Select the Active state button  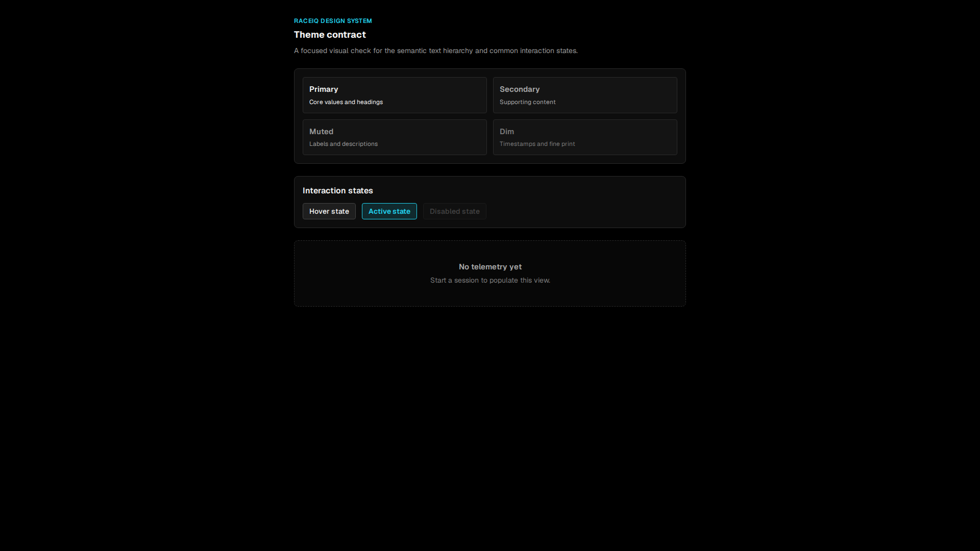click(x=389, y=211)
